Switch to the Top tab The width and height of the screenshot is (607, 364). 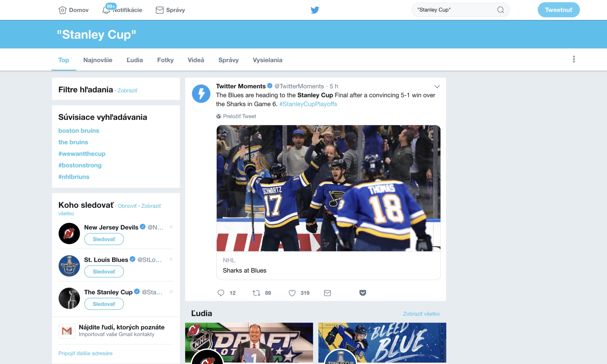click(64, 60)
